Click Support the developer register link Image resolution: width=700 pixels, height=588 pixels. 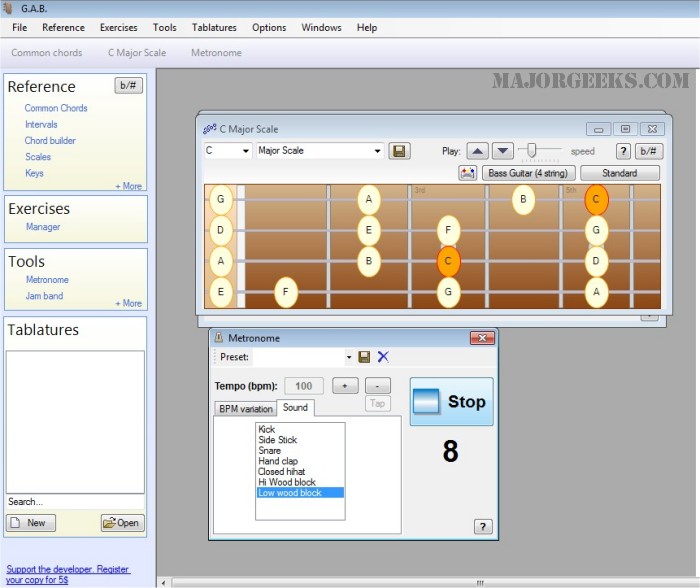click(68, 575)
